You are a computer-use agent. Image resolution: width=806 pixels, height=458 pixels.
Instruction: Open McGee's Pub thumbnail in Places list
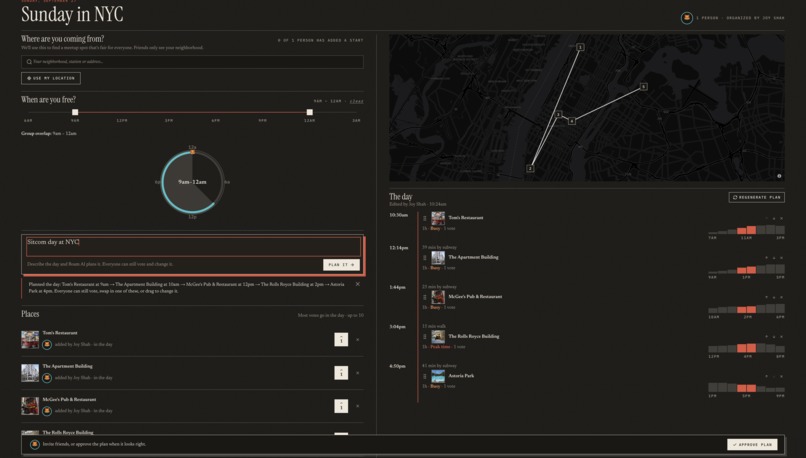point(30,406)
